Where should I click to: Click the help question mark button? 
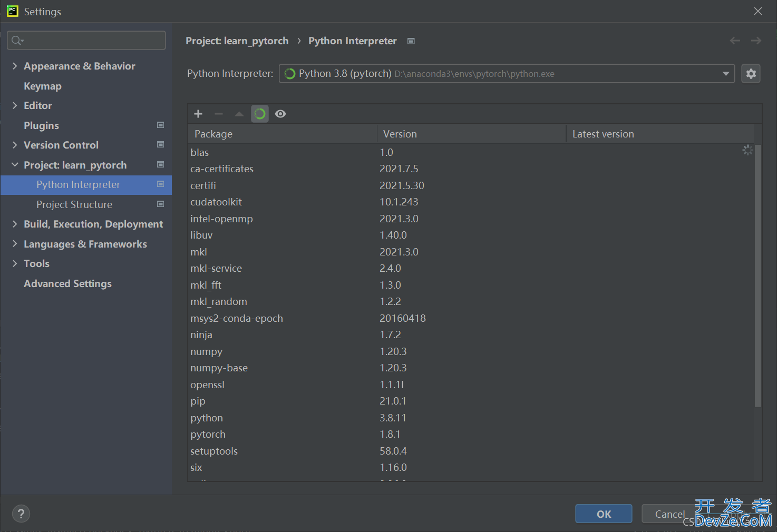tap(21, 514)
